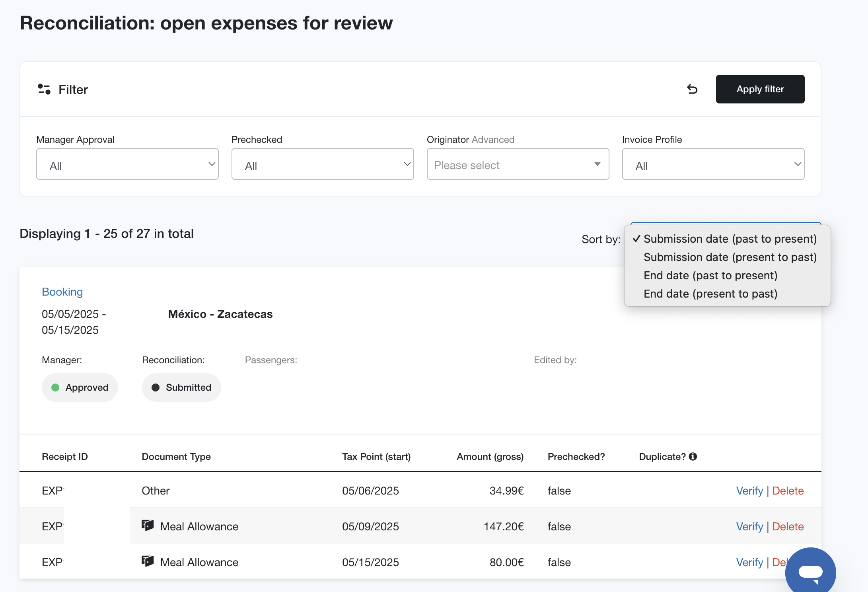Reset filters with the undo arrow icon
The height and width of the screenshot is (592, 868).
(x=692, y=89)
